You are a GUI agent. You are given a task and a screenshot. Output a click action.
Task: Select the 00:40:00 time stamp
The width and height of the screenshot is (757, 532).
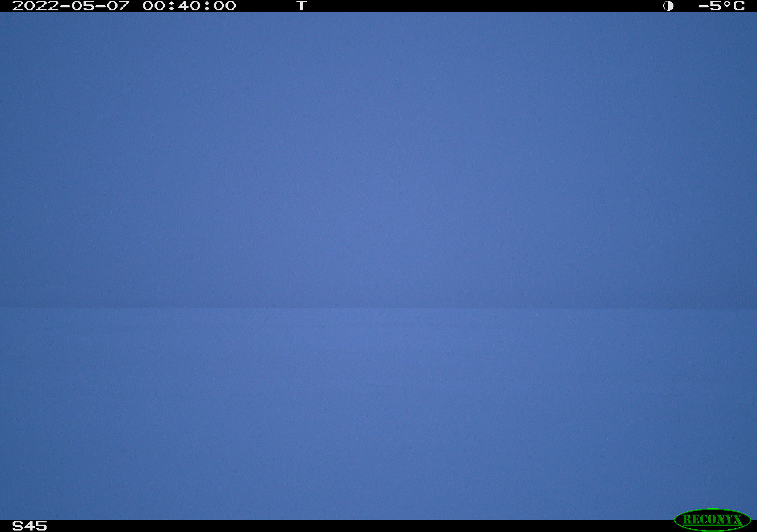189,6
